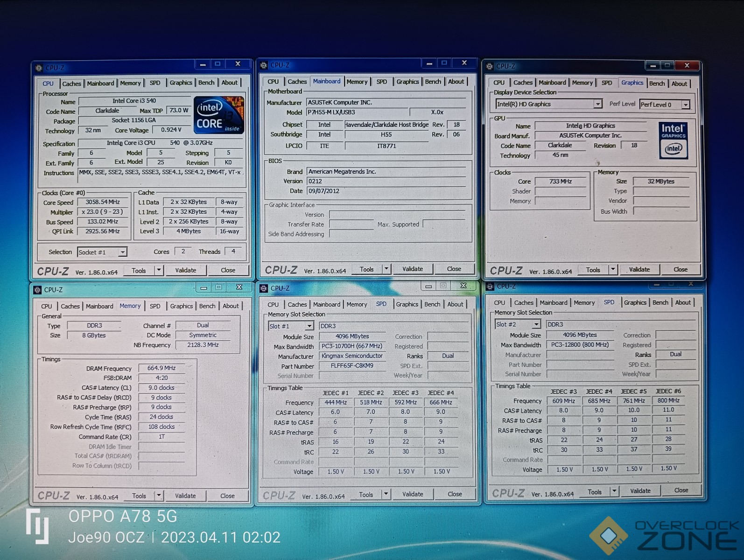Viewport: 744px width, 560px height.
Task: Click Tools button in the Memory window
Action: point(139,496)
